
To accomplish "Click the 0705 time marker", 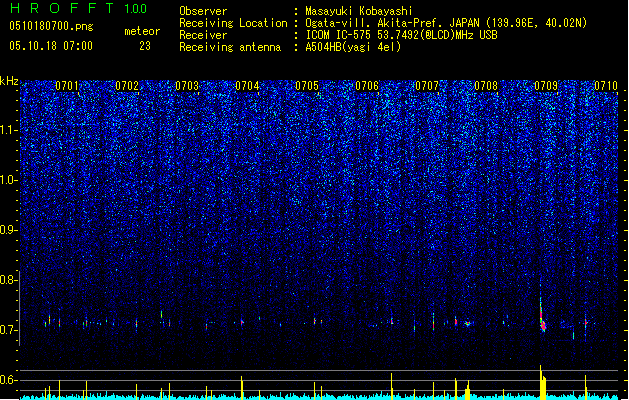I will tap(307, 86).
